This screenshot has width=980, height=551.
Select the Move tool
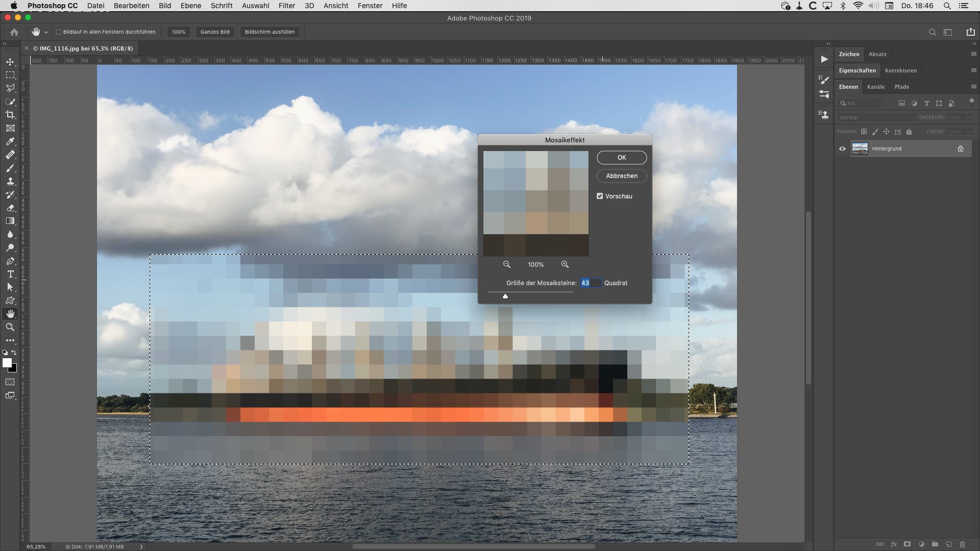tap(10, 61)
